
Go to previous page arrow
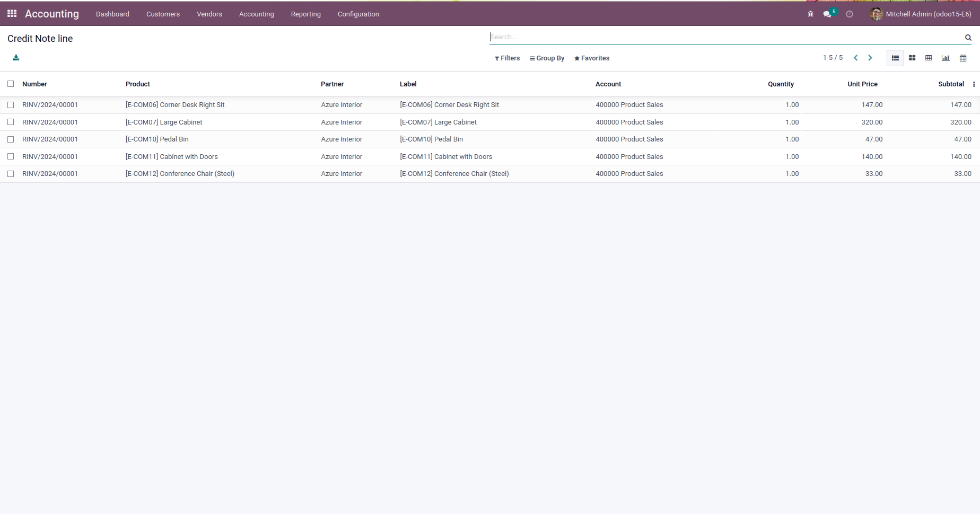click(855, 58)
